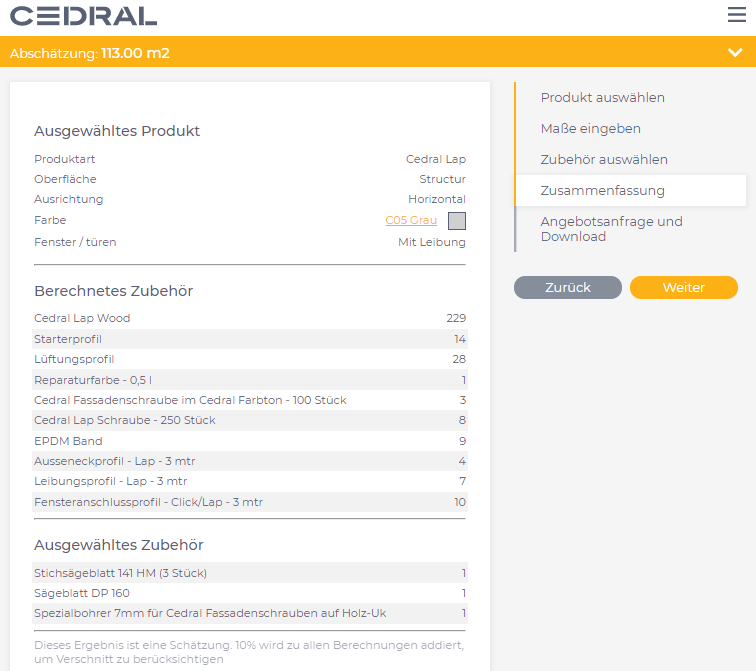The image size is (756, 671).
Task: Select the Stichsägeblatt 141 HM row
Action: [x=249, y=573]
